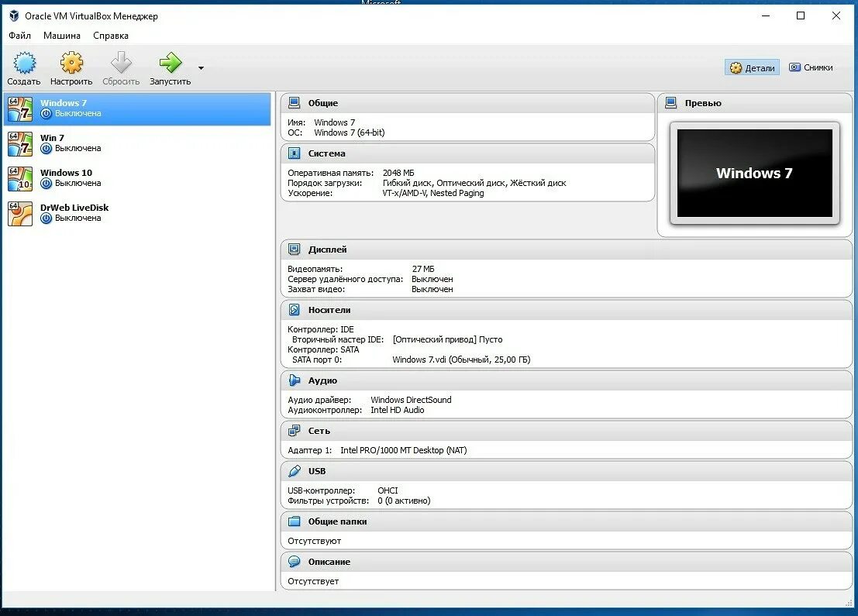Image resolution: width=858 pixels, height=616 pixels.
Task: Select the Windows 7 virtual machine OS icon
Action: pyautogui.click(x=20, y=109)
